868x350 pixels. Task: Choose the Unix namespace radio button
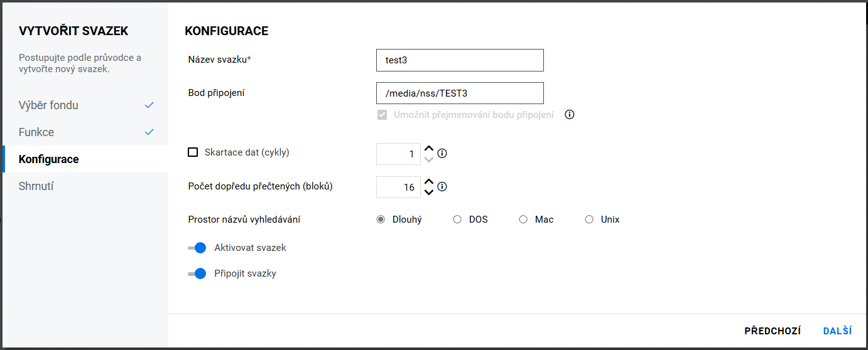(x=589, y=220)
